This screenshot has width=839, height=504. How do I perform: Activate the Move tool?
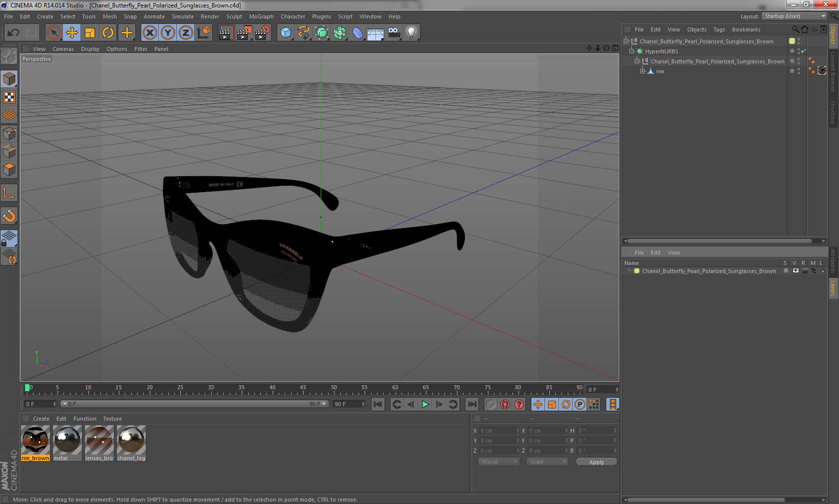point(72,33)
